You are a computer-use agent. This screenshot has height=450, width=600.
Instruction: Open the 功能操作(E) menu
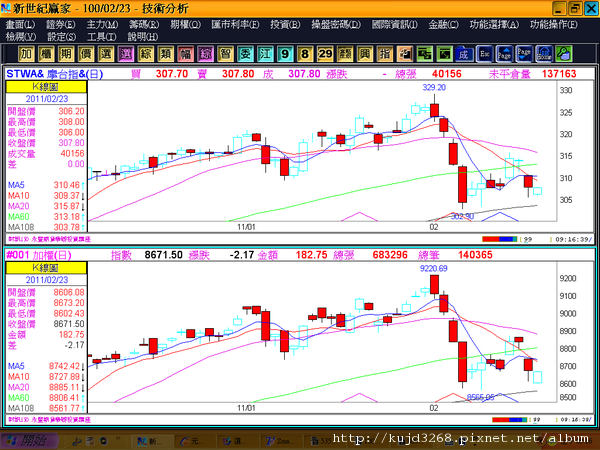(x=554, y=24)
